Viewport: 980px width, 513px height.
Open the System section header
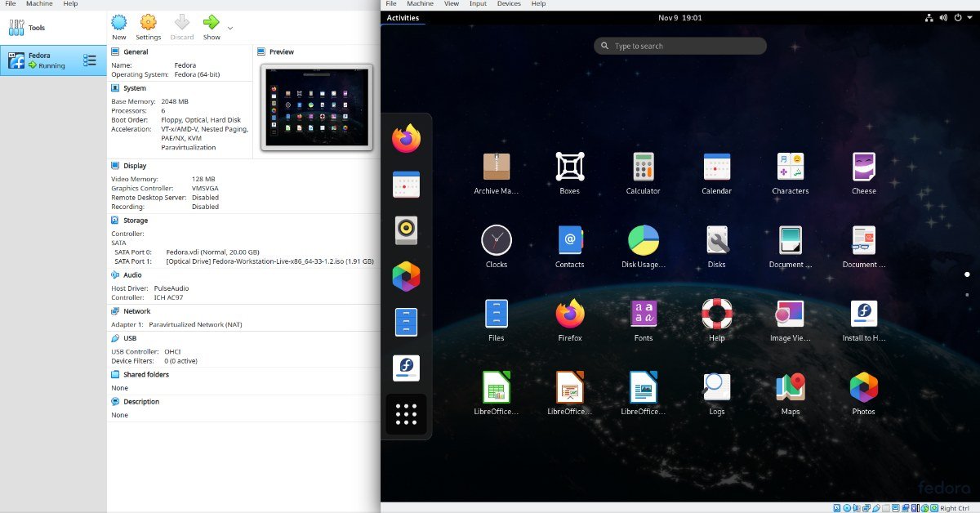click(134, 88)
